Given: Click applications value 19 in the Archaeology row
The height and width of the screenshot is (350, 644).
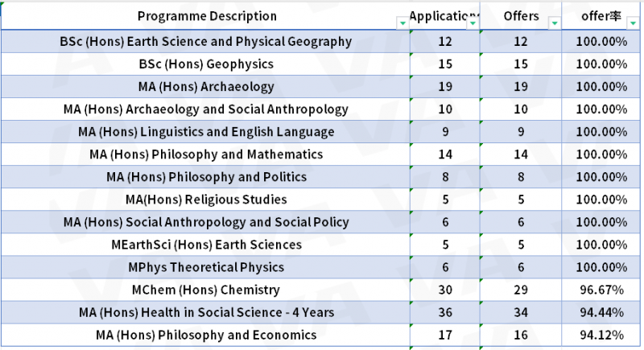Looking at the screenshot, I should pos(445,87).
